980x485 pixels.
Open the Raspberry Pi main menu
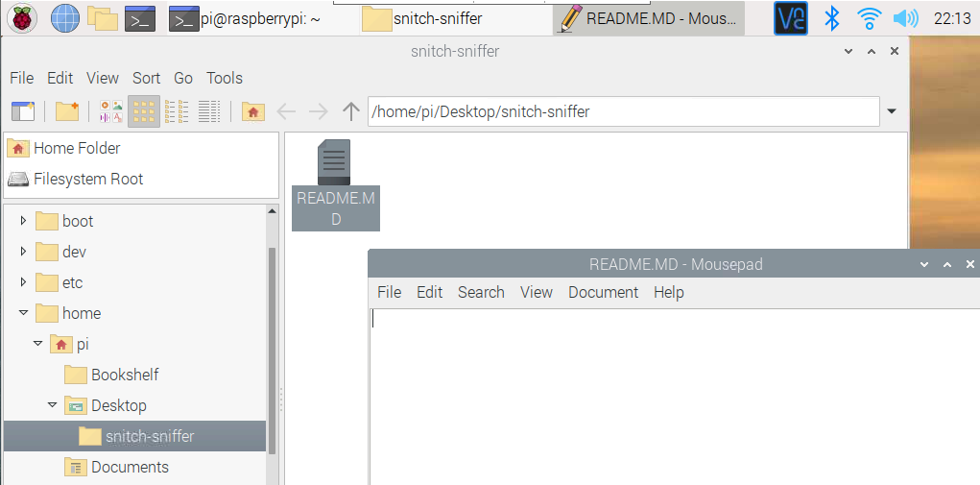point(22,17)
